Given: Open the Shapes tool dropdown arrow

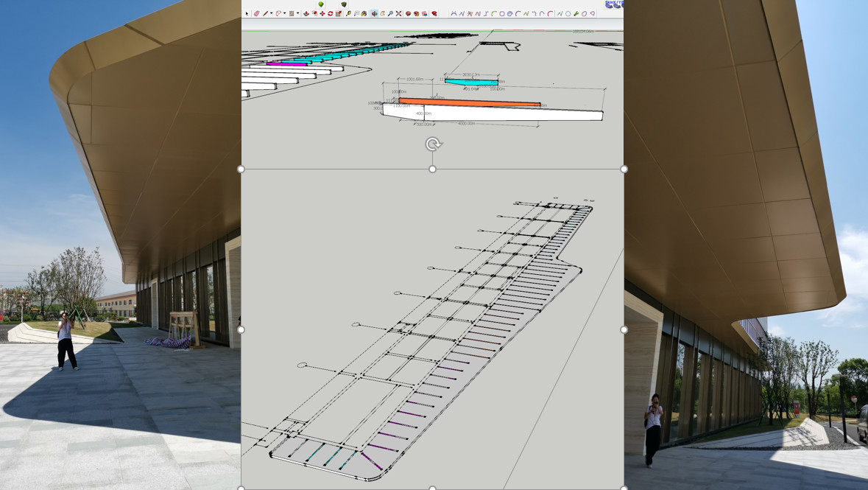Looking at the screenshot, I should pos(297,13).
